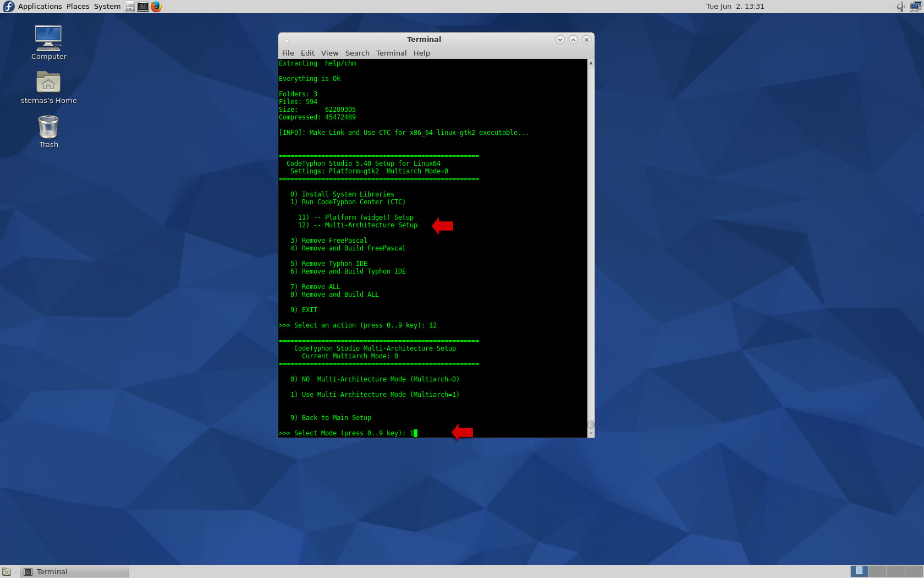Image resolution: width=924 pixels, height=578 pixels.
Task: Click text '9) EXIT'
Action: (304, 310)
